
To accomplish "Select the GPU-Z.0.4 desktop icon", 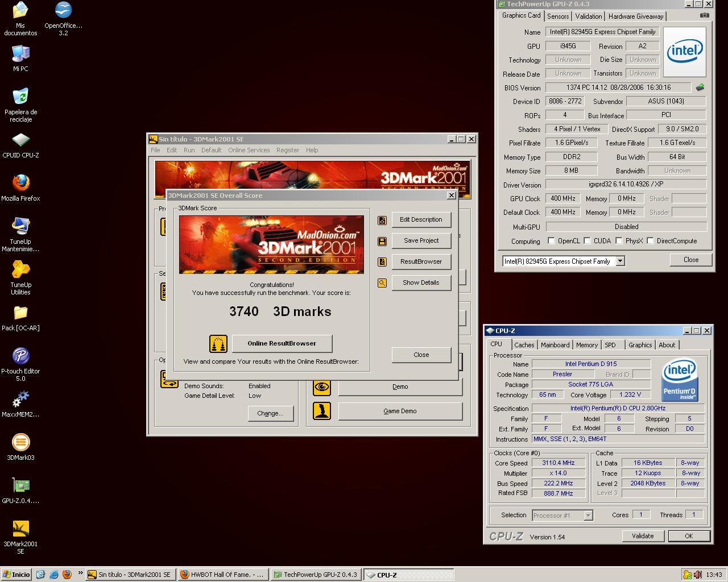I will click(20, 490).
